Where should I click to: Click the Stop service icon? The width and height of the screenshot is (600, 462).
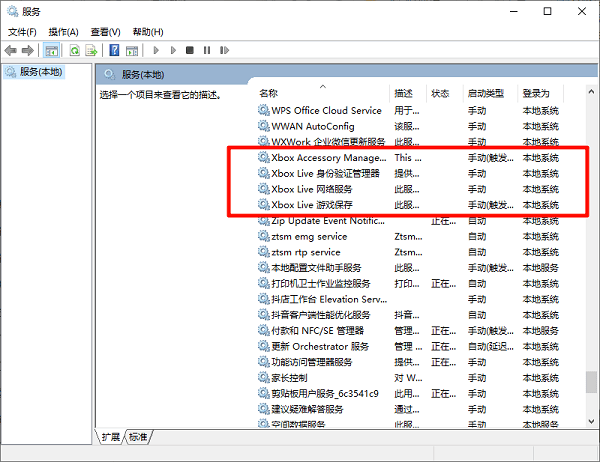pos(190,50)
